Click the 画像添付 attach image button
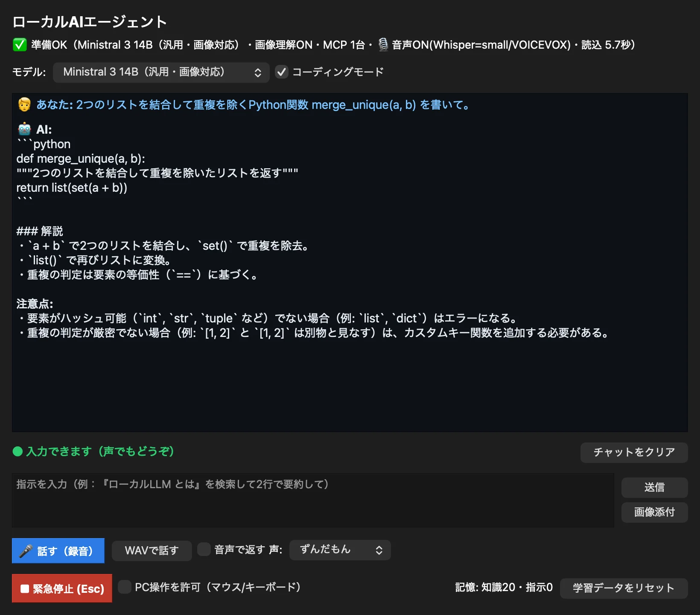 [654, 512]
